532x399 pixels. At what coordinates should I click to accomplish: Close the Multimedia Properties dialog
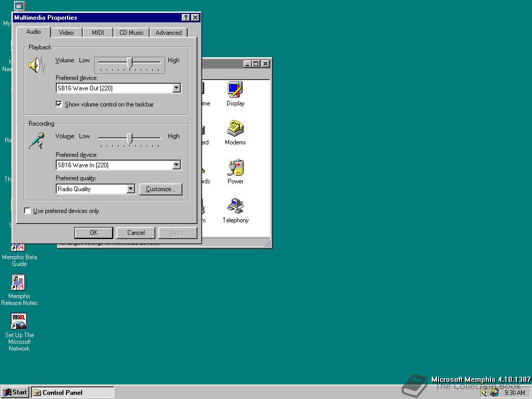pyautogui.click(x=195, y=18)
